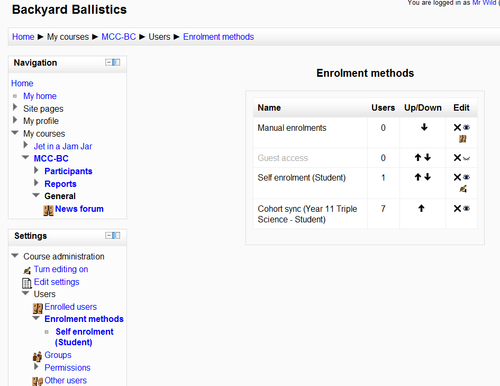
Task: Collapse Course administration tree
Action: 15,256
